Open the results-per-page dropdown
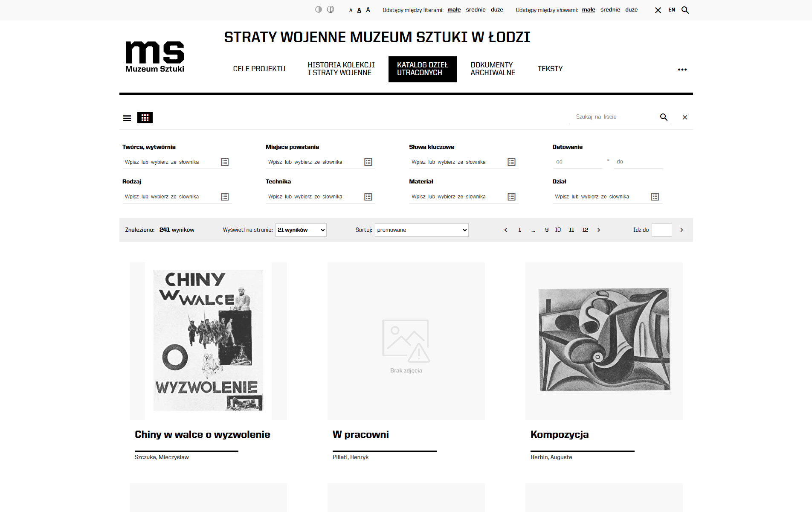Screen dimensions: 812x512 301,230
